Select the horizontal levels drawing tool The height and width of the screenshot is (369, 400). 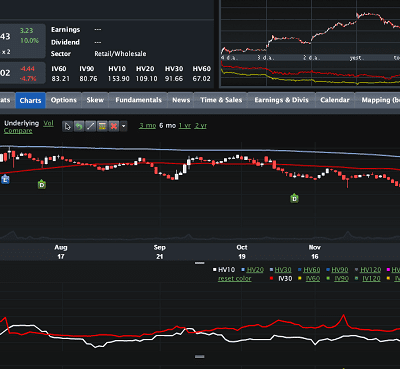tap(102, 126)
